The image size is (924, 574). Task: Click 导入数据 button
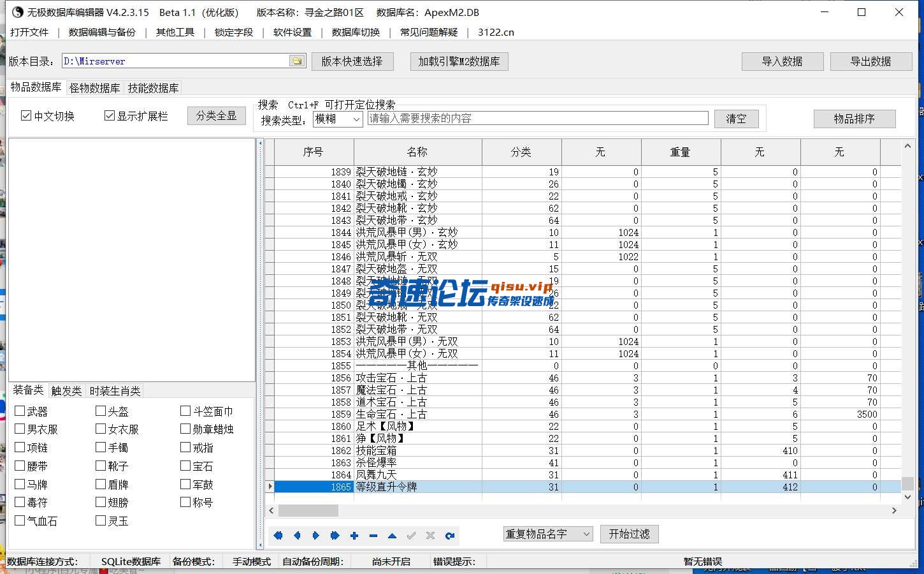point(783,61)
